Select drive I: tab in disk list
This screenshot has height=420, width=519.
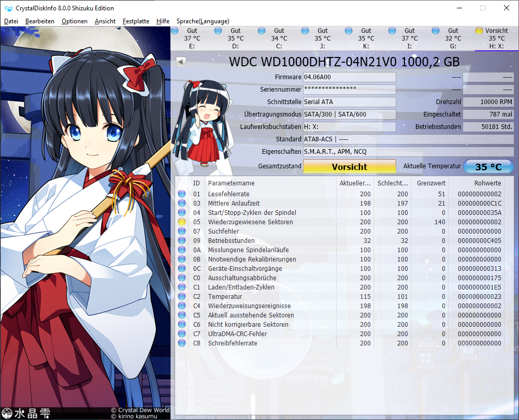point(409,38)
